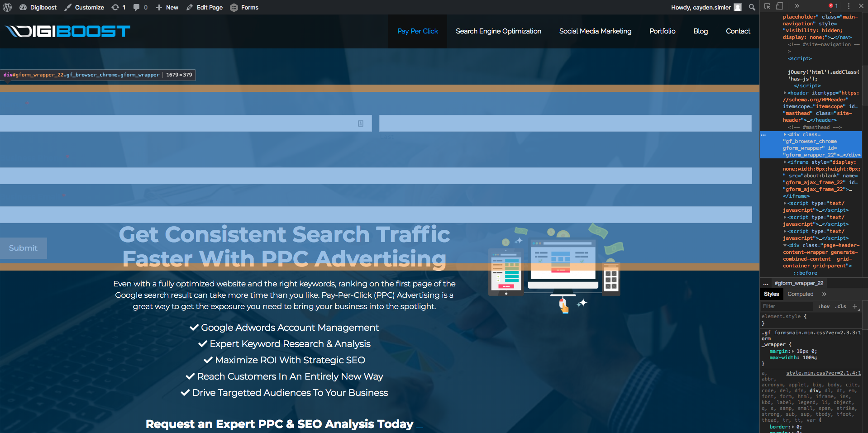View the comments bubble in admin bar
The height and width of the screenshot is (433, 868).
140,7
